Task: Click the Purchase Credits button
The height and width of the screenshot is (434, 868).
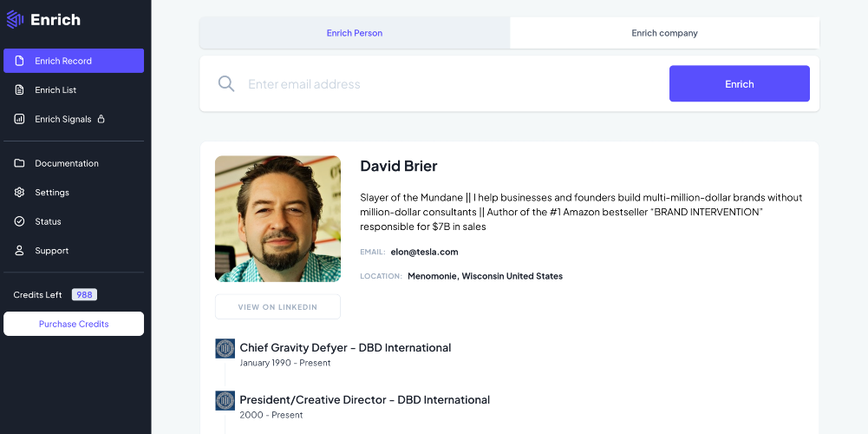Action: [74, 324]
